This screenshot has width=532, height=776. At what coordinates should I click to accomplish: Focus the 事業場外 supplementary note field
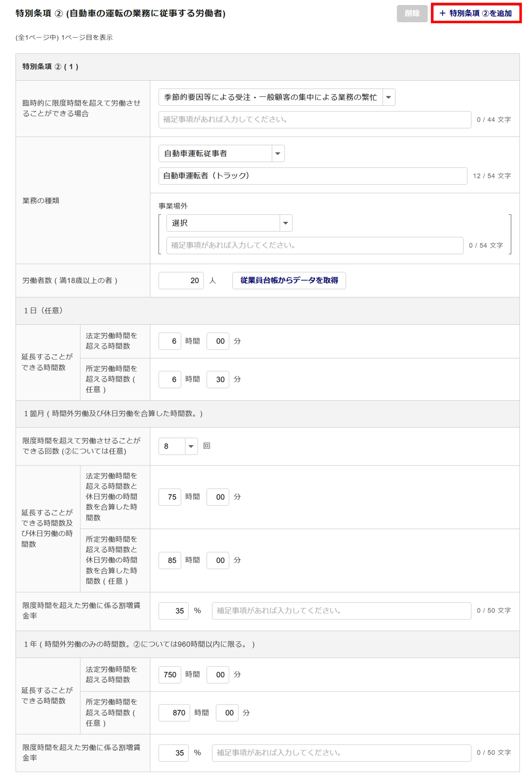coord(315,246)
